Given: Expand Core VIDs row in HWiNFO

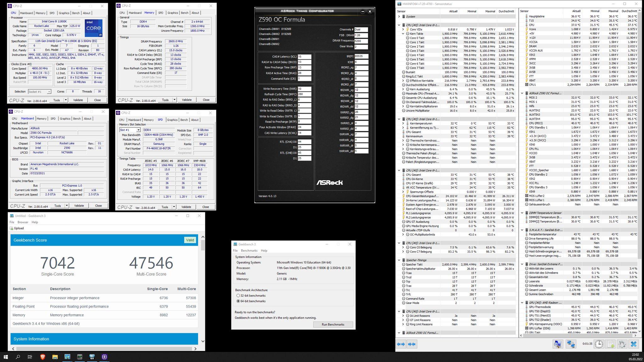Looking at the screenshot, I should [403, 29].
